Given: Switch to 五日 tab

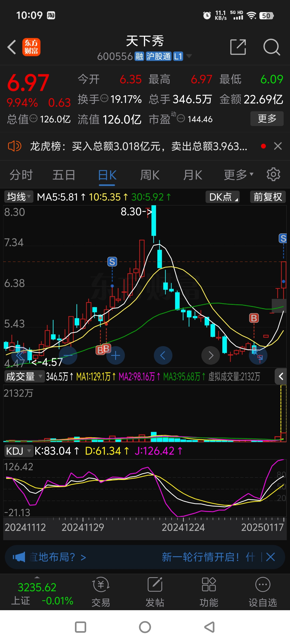Looking at the screenshot, I should coord(64,175).
